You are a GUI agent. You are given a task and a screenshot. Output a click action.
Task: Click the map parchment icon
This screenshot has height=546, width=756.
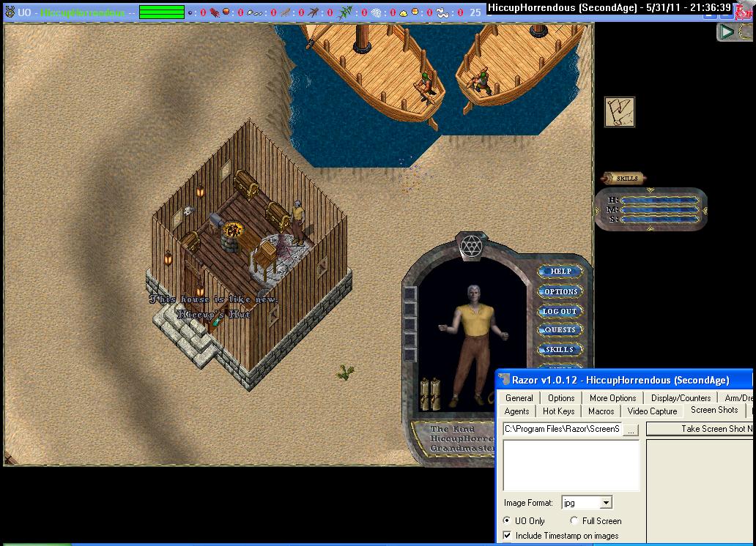point(619,112)
